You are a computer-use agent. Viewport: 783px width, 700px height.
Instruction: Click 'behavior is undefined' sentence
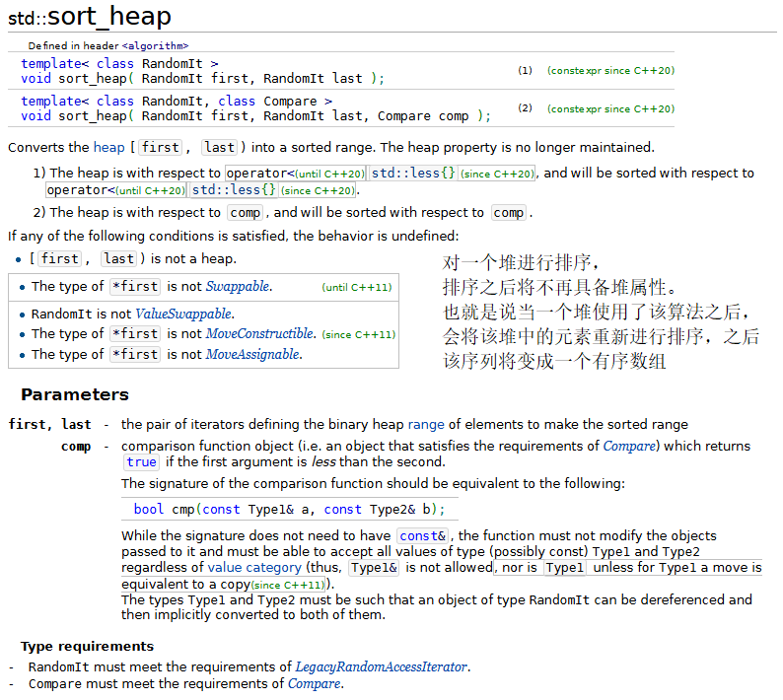(233, 236)
